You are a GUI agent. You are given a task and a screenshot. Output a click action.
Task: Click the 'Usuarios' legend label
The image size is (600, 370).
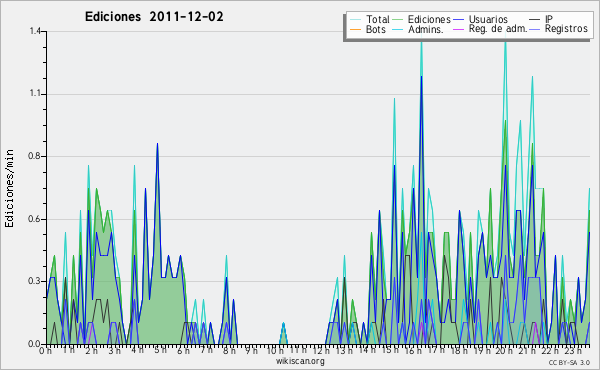tap(488, 19)
